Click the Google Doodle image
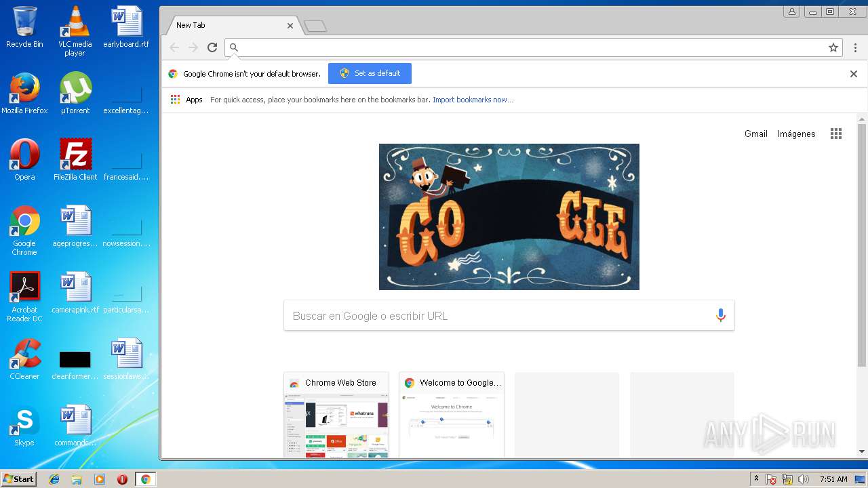The image size is (868, 488). click(509, 216)
